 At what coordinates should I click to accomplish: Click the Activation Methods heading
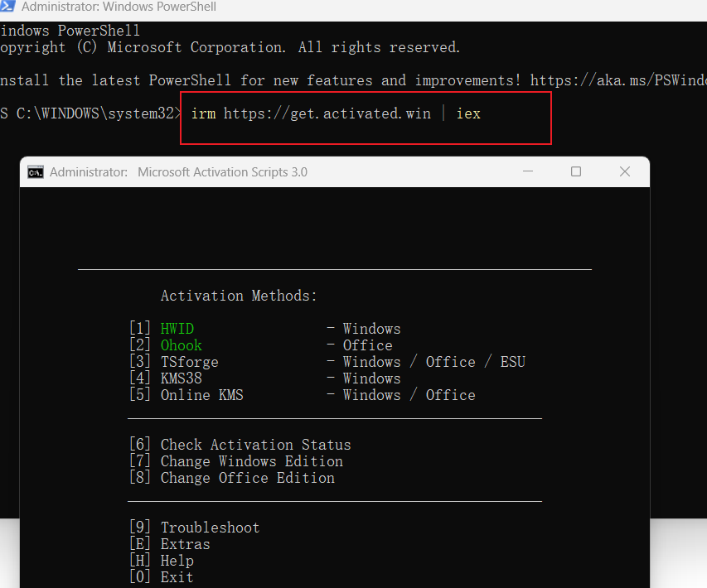click(x=239, y=296)
